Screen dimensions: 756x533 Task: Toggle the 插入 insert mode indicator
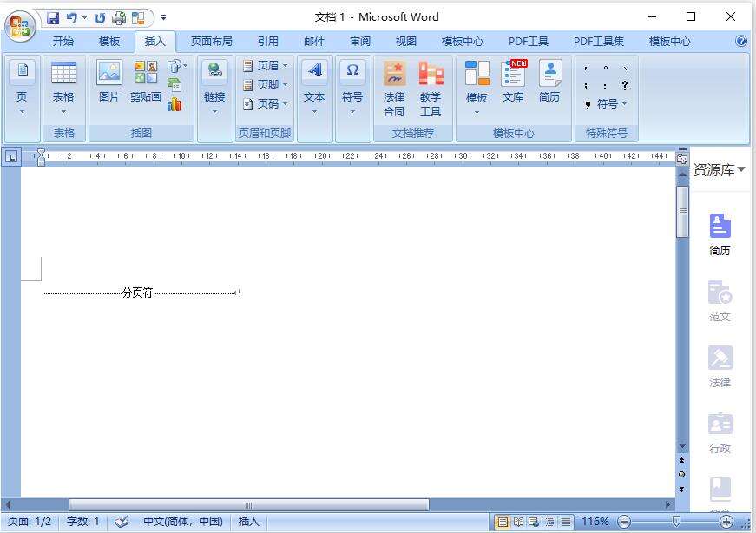point(249,522)
